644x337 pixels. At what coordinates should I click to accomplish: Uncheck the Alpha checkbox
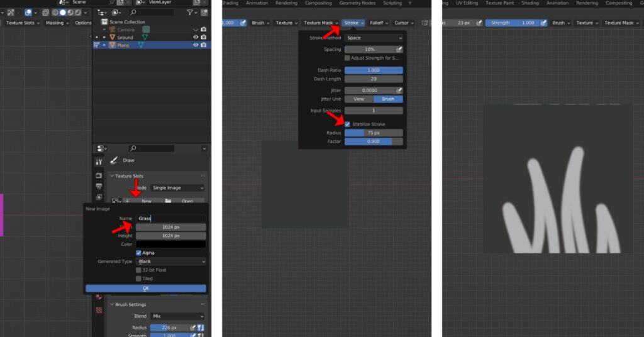coord(138,253)
